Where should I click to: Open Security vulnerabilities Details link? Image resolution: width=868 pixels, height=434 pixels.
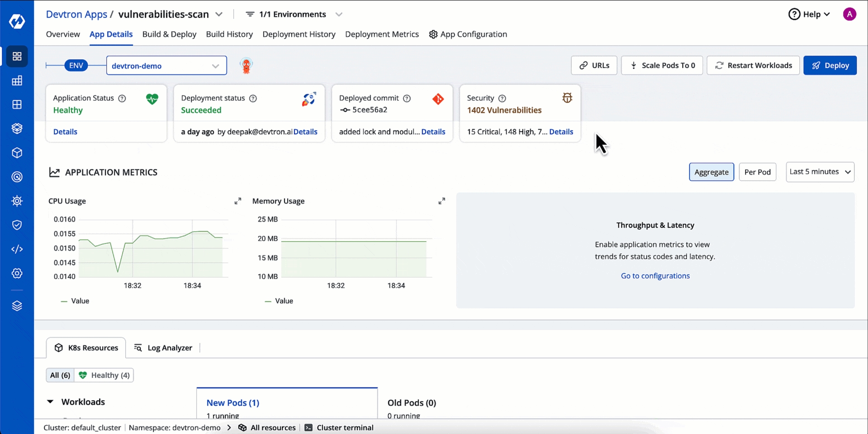pyautogui.click(x=561, y=132)
